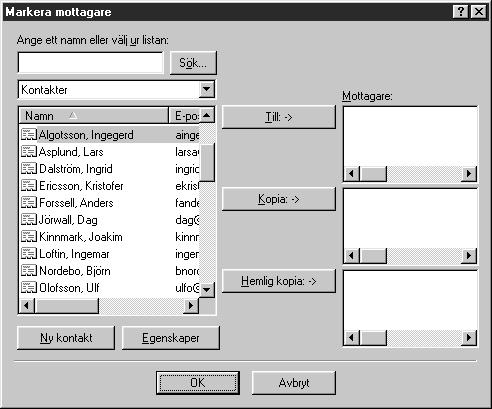Click the Hemlig kopia: -> button
Viewport: 492px width, 409px height.
279,281
